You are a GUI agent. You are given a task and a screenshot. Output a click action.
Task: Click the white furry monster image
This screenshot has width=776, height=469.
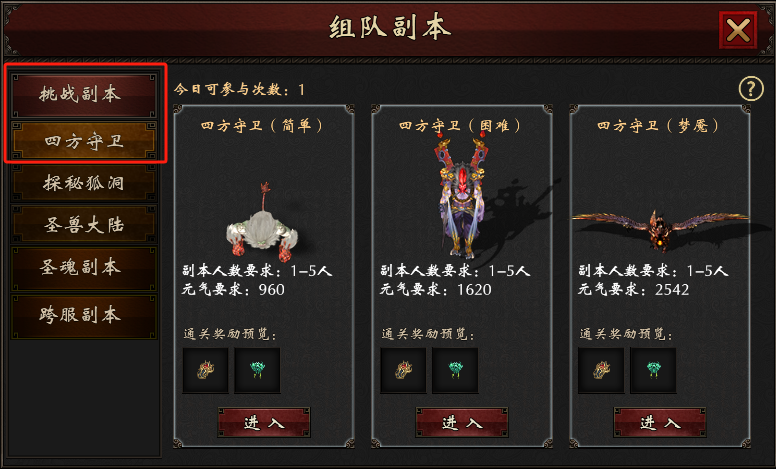[262, 225]
